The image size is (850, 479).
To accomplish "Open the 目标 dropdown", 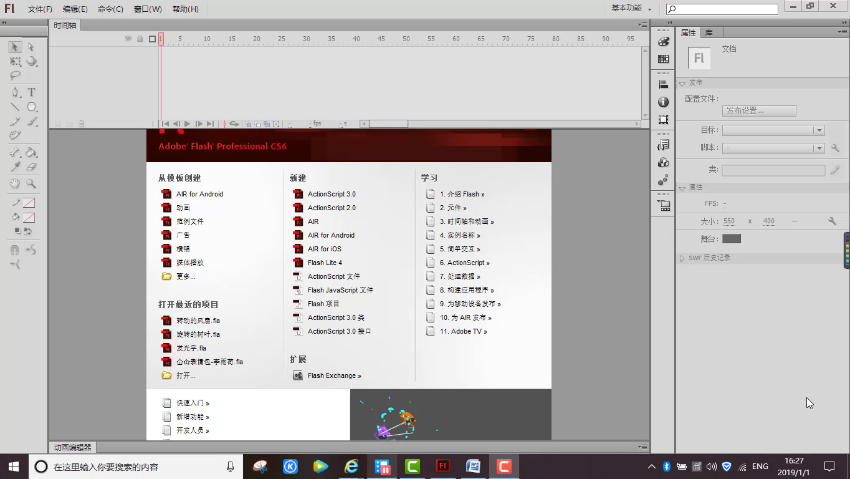I will pyautogui.click(x=773, y=130).
